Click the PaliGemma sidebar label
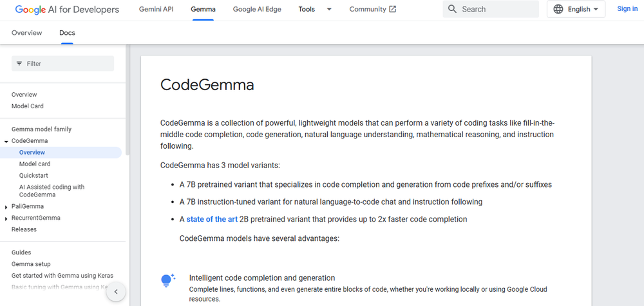 [28, 206]
